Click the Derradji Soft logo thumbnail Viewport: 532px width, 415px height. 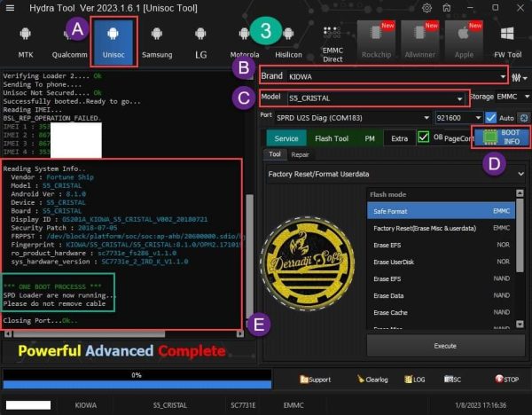click(x=308, y=262)
